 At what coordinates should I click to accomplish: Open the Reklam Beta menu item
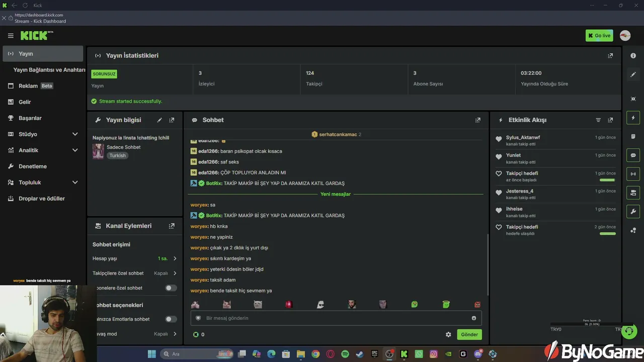point(43,86)
